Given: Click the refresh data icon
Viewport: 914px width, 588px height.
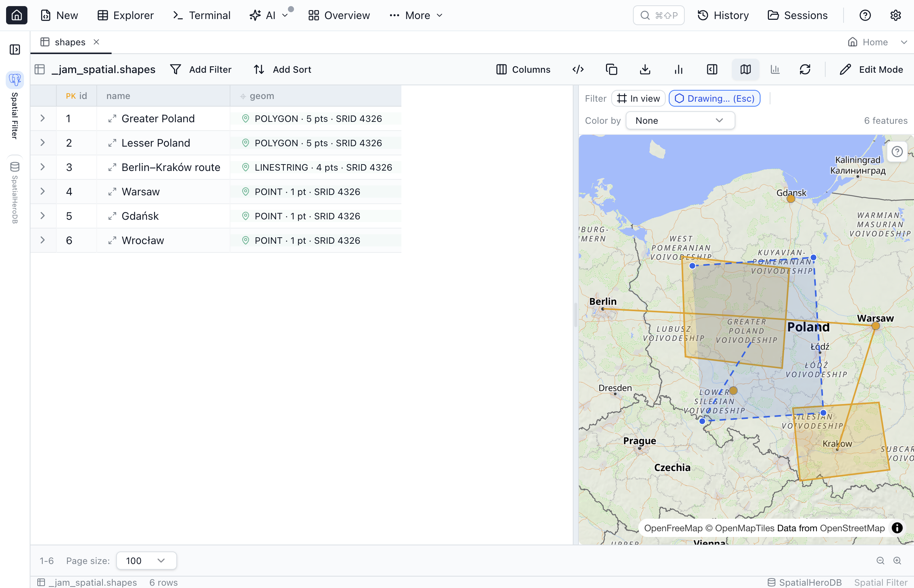Looking at the screenshot, I should point(805,69).
